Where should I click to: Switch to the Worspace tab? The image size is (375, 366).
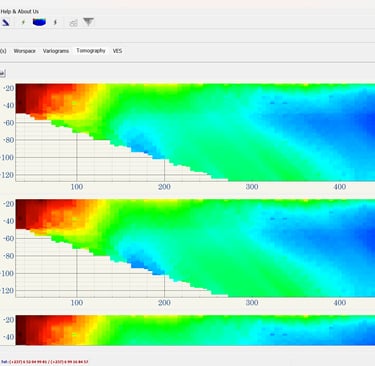click(25, 51)
